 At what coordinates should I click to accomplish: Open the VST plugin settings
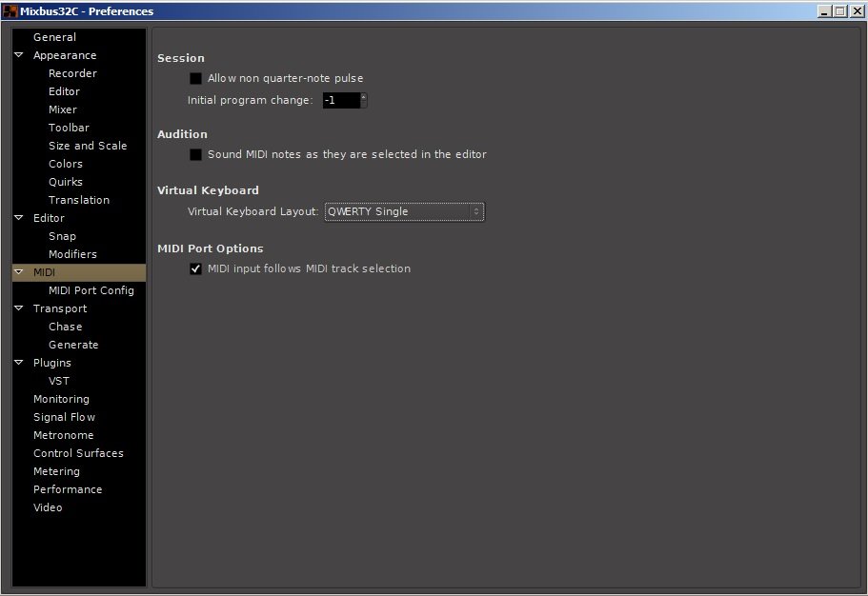(x=59, y=381)
